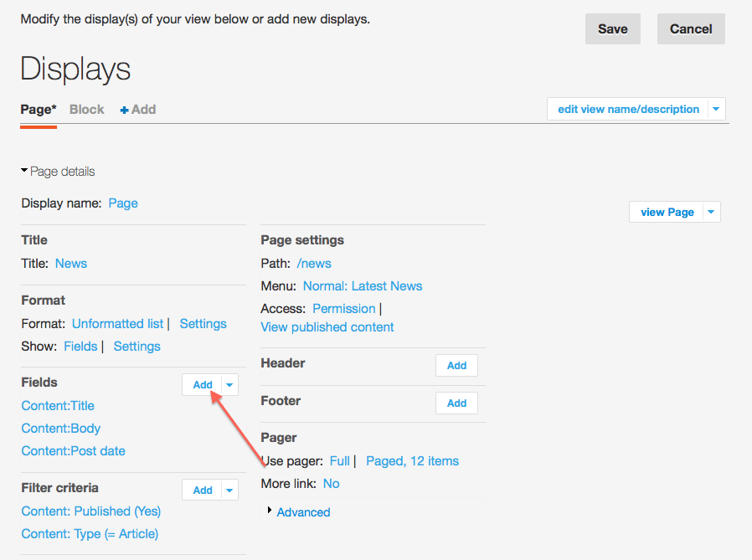Switch to the Block display tab
Viewport: 752px width, 560px height.
(86, 110)
